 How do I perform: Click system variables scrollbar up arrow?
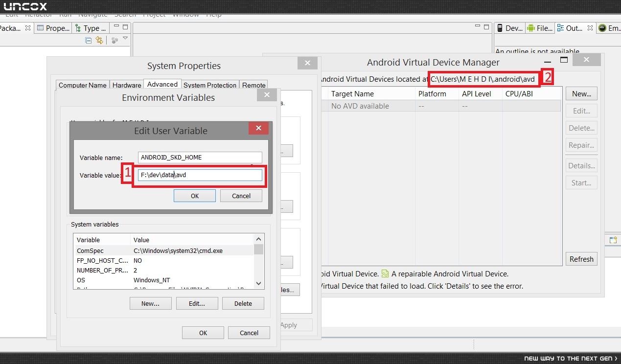pos(259,239)
